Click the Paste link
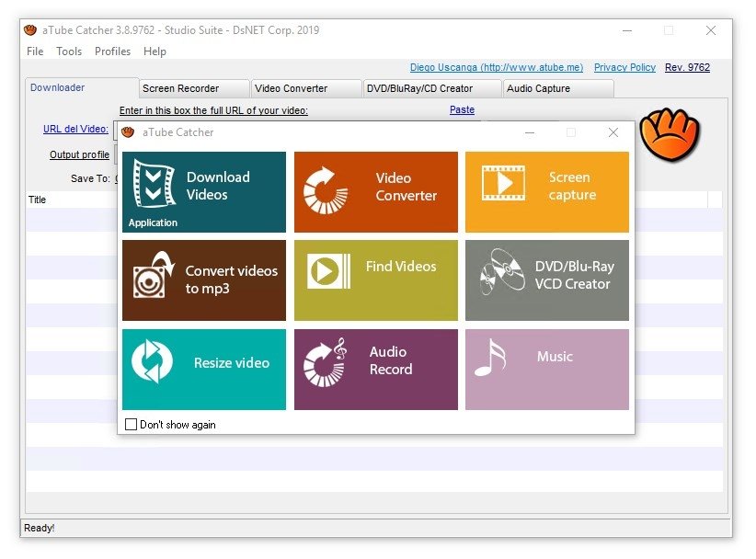This screenshot has width=756, height=559. point(462,110)
